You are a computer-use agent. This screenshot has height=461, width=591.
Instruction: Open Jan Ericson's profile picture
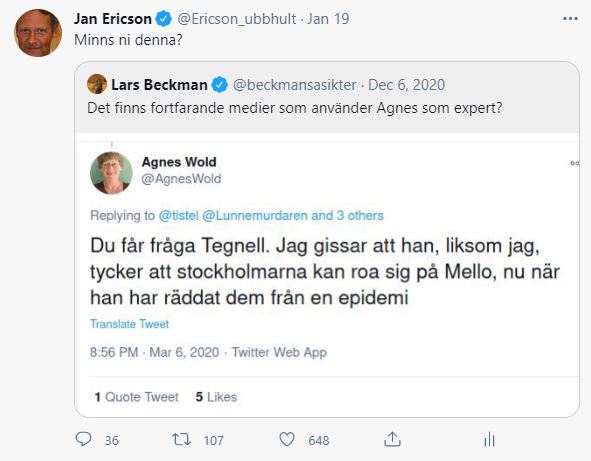pyautogui.click(x=38, y=33)
